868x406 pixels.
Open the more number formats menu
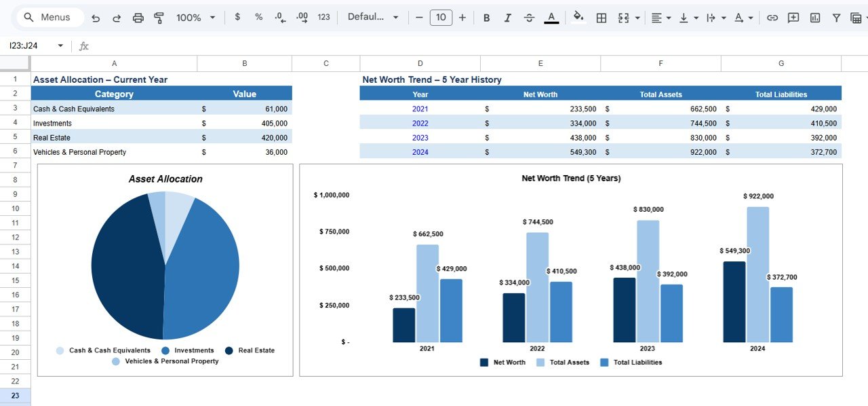point(323,17)
